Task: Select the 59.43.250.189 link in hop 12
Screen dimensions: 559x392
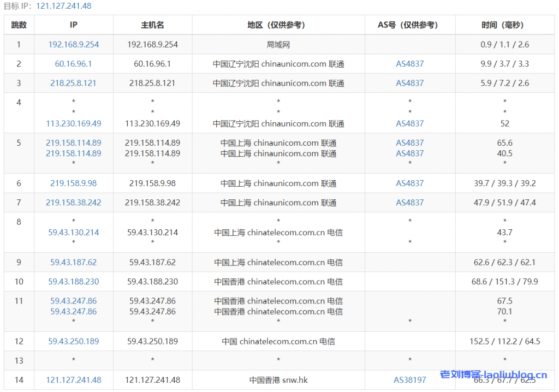Action: click(x=73, y=341)
